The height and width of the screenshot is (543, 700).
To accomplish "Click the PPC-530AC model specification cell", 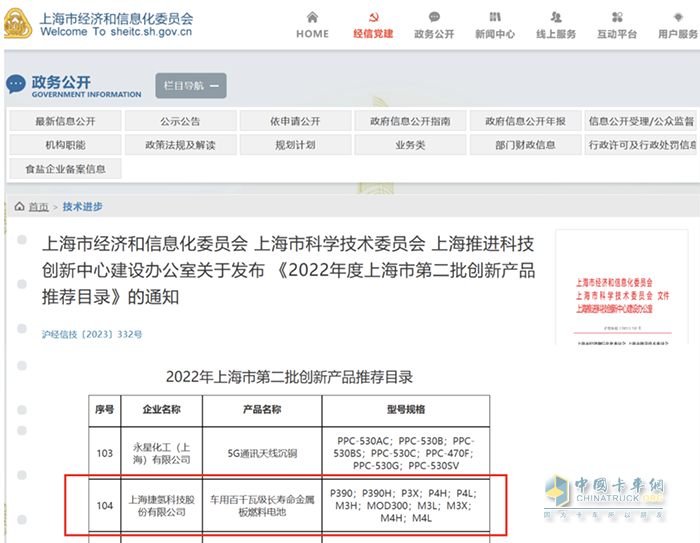I will [x=406, y=453].
